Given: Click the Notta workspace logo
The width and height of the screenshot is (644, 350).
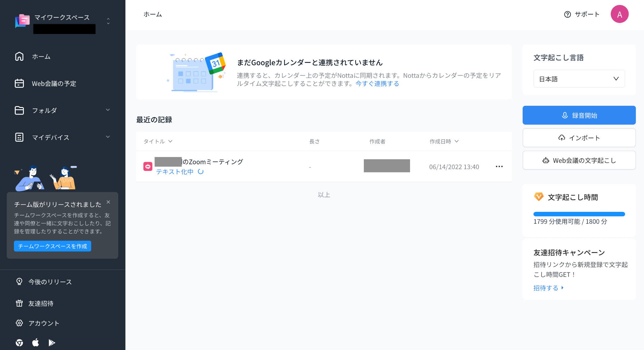Looking at the screenshot, I should point(22,21).
